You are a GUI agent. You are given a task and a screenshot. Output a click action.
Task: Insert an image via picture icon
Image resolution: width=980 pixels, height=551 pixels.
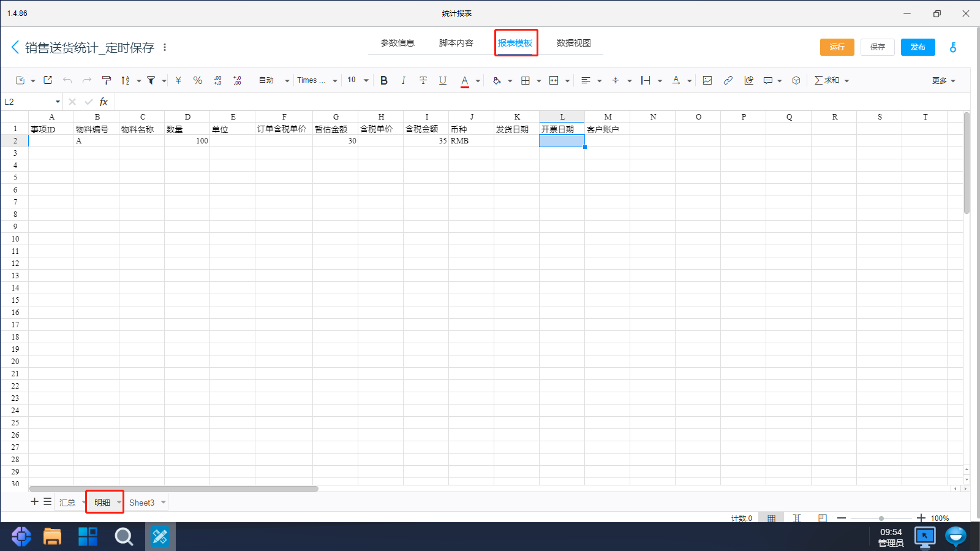tap(707, 80)
